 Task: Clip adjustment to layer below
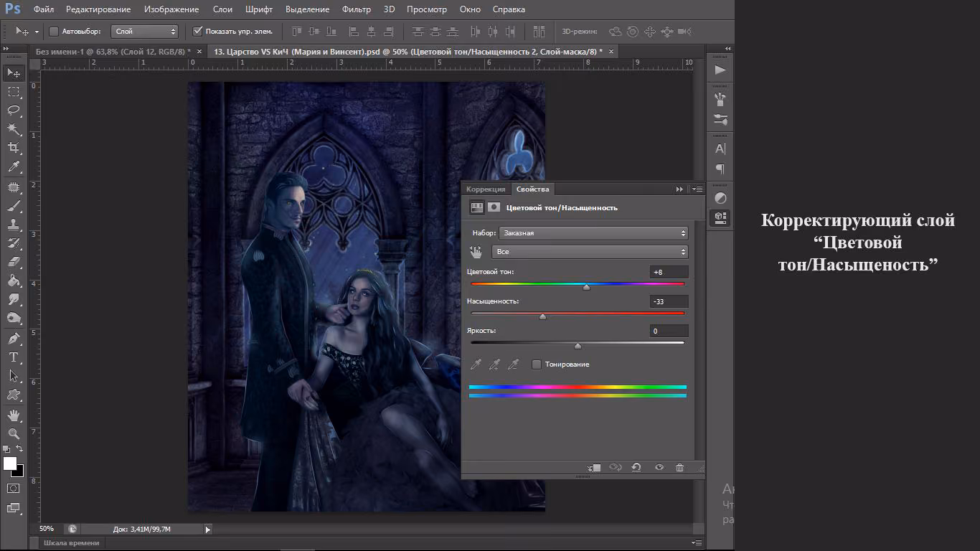pyautogui.click(x=594, y=468)
